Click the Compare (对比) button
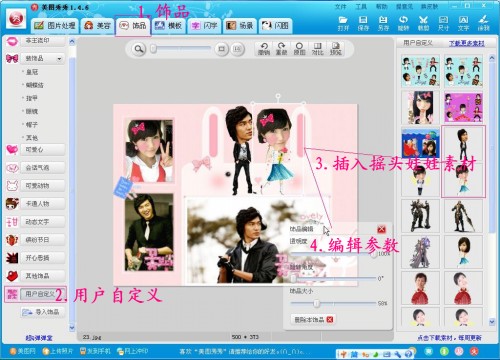The height and width of the screenshot is (360, 500). (x=317, y=49)
